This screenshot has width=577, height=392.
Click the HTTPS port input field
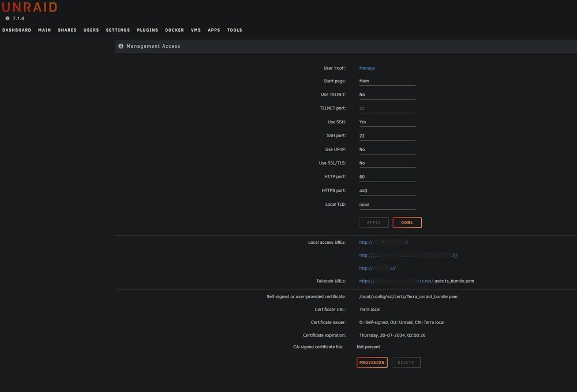[387, 191]
